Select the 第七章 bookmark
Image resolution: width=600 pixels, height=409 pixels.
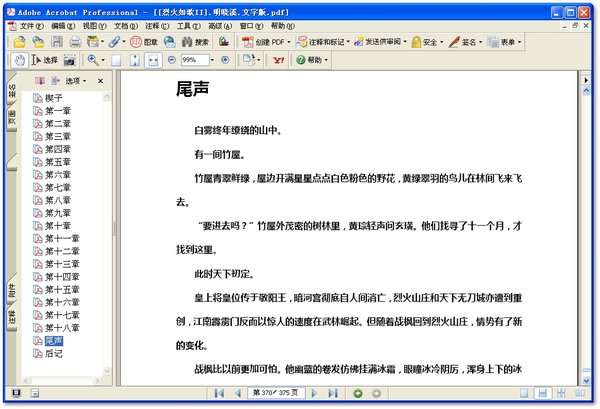[58, 187]
